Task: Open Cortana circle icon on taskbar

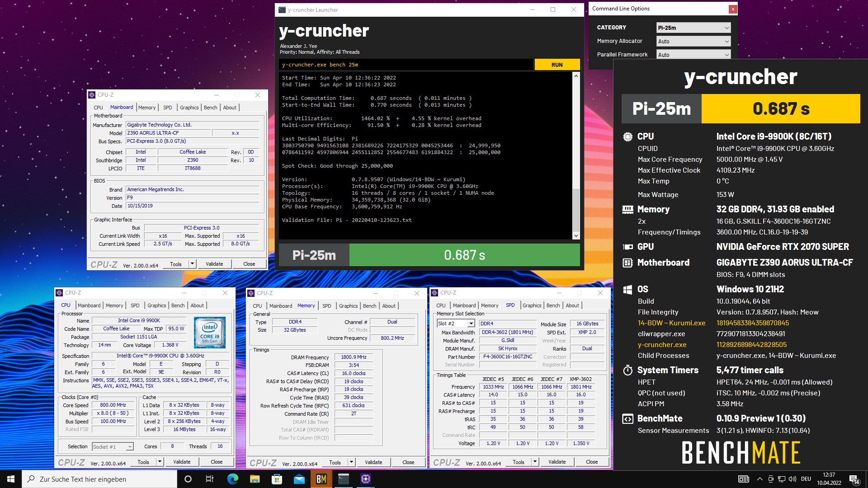Action: click(x=188, y=479)
